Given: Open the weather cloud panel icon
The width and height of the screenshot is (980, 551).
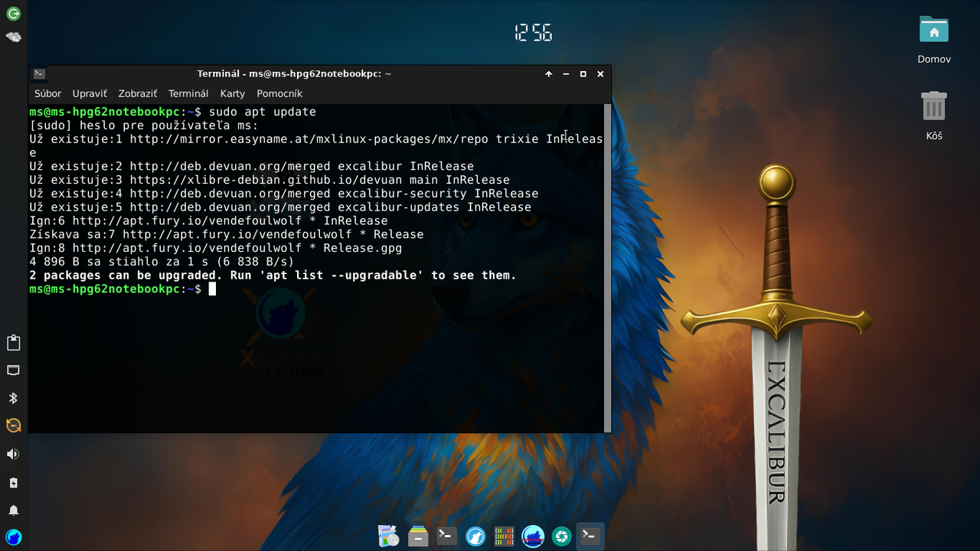Looking at the screenshot, I should pos(13,37).
